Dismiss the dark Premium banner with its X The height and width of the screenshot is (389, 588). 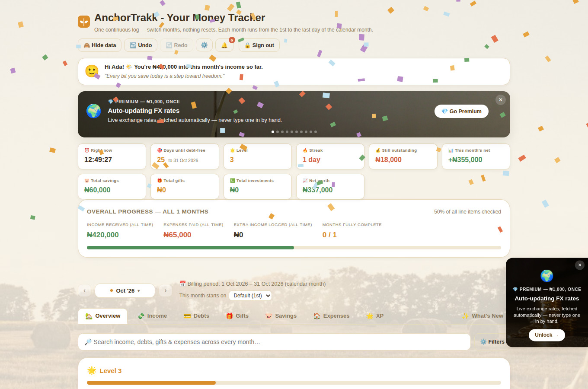(x=500, y=100)
